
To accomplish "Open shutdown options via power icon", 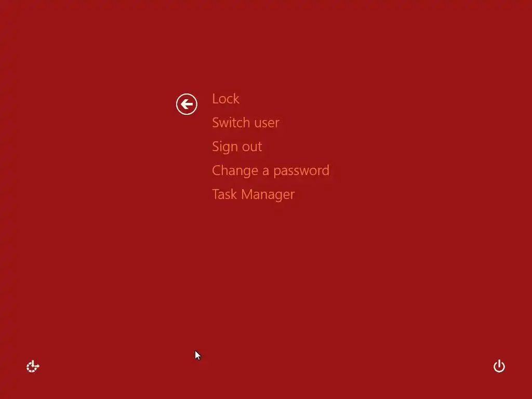I will click(x=499, y=366).
